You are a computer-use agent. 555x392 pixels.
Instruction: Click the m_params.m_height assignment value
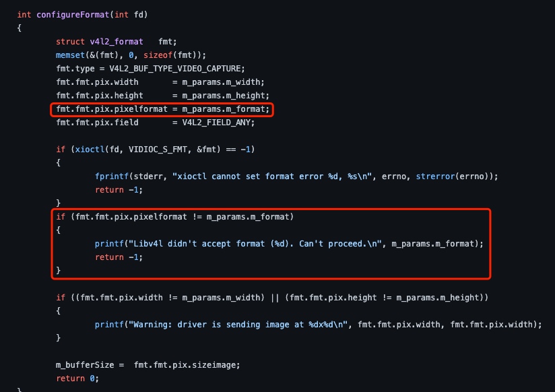click(x=224, y=95)
